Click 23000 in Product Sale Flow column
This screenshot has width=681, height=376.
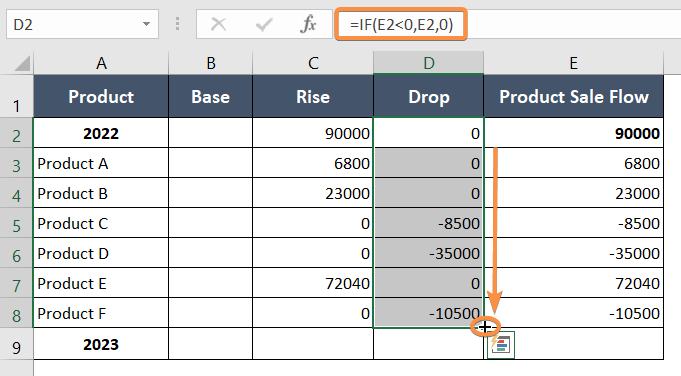click(574, 193)
